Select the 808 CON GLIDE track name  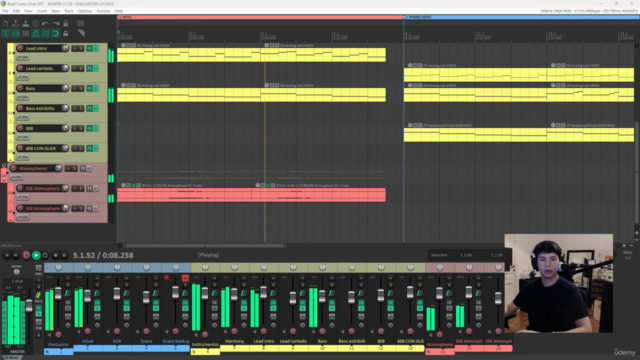pyautogui.click(x=41, y=149)
